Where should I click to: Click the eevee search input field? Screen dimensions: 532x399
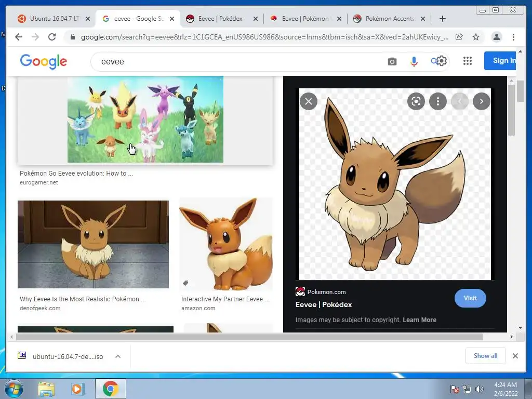pyautogui.click(x=237, y=61)
